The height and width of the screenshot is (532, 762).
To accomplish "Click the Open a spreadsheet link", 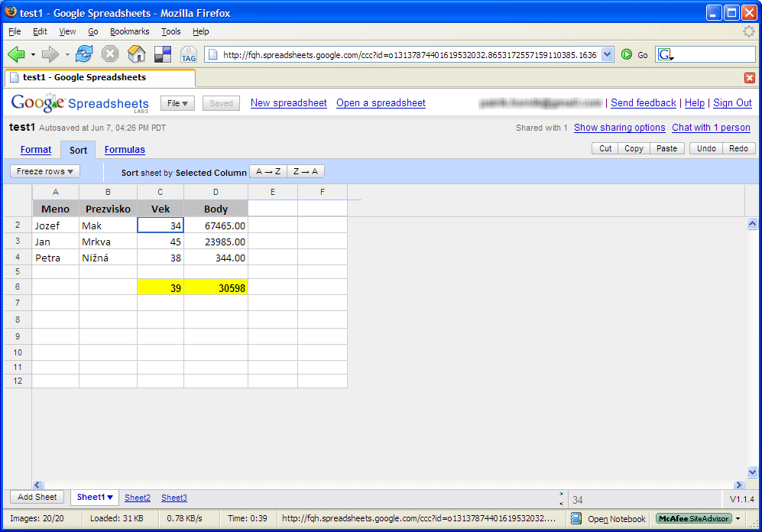I will point(381,103).
